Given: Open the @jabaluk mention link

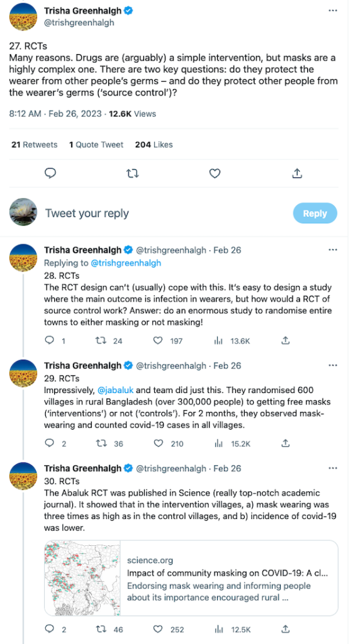Looking at the screenshot, I should click(115, 389).
